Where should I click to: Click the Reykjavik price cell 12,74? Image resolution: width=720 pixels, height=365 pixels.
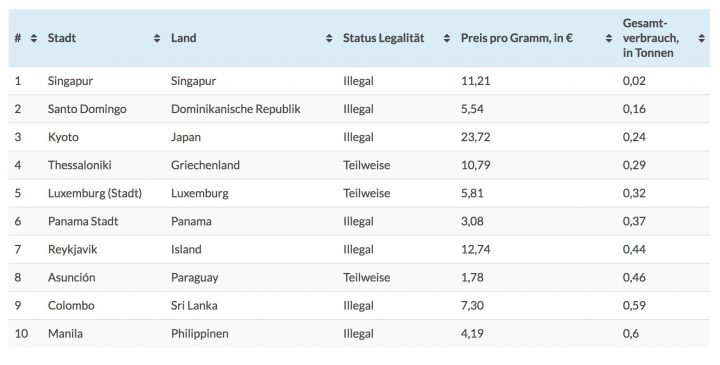(476, 249)
